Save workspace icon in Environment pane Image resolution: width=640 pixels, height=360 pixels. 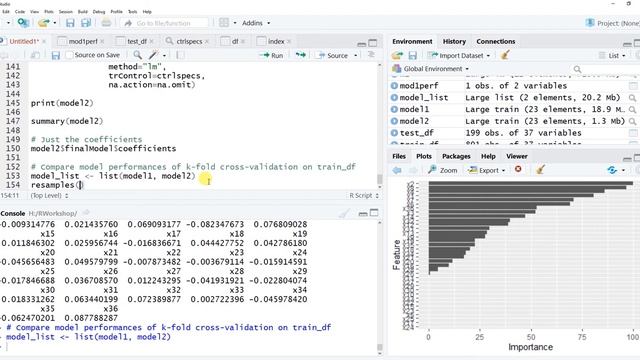click(413, 55)
